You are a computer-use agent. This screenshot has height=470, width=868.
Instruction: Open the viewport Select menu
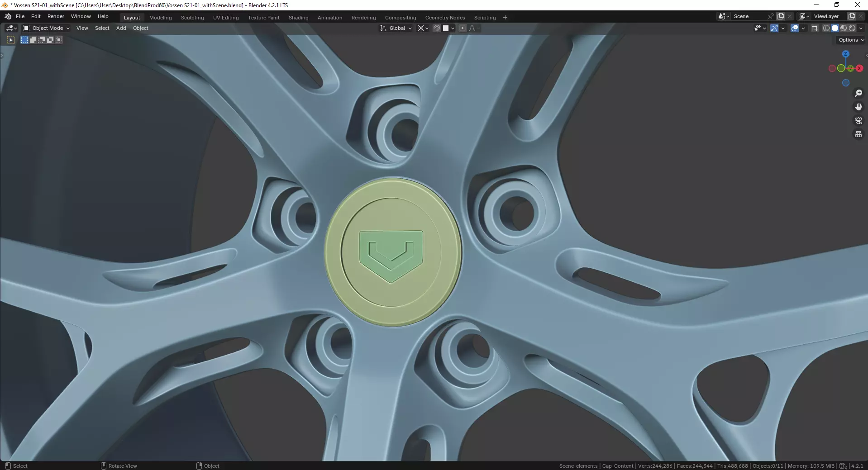(x=102, y=28)
